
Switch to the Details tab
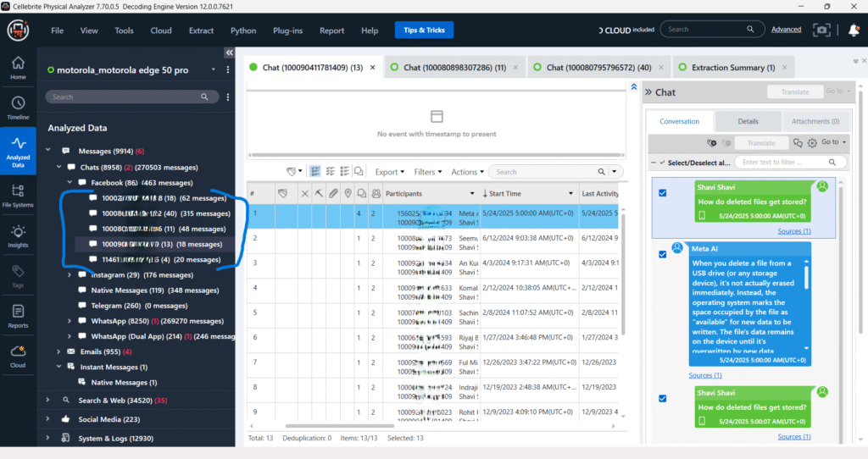click(x=748, y=121)
